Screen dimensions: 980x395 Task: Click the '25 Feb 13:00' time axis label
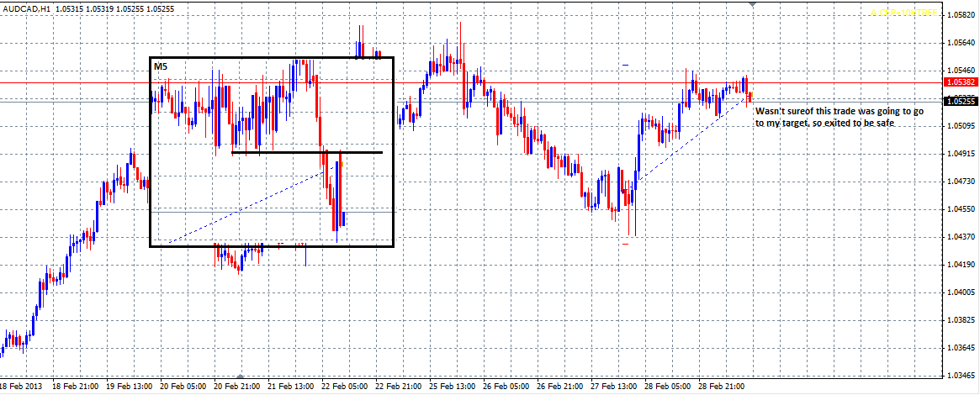click(451, 387)
